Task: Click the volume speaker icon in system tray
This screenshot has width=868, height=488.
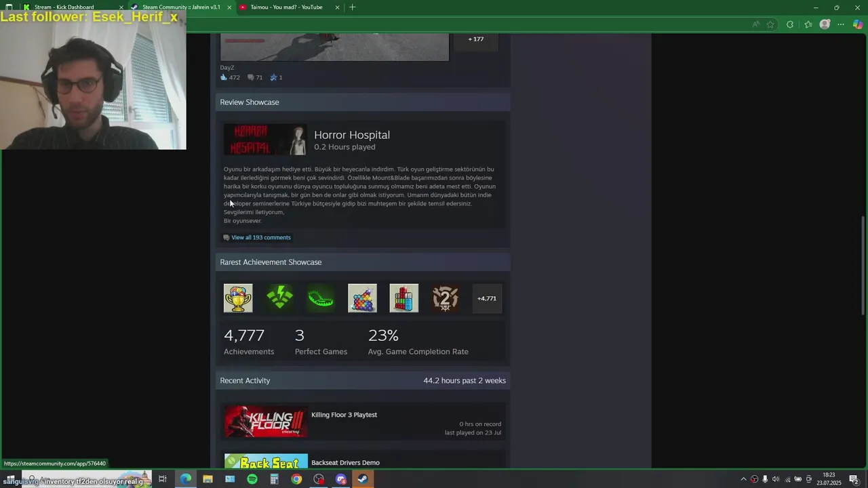Action: click(776, 479)
